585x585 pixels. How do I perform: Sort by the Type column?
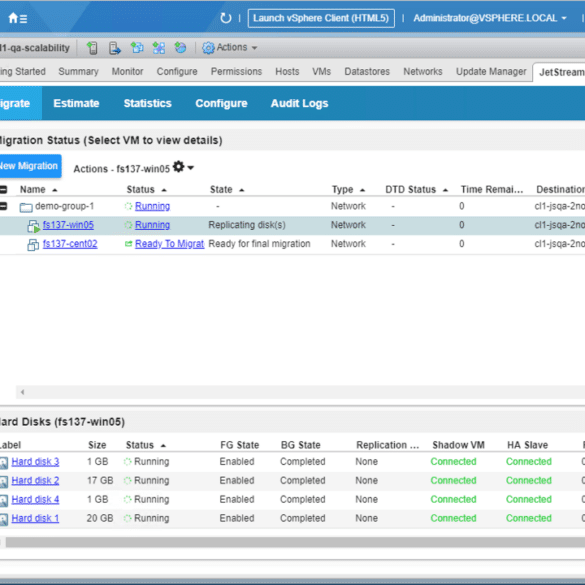tap(348, 190)
